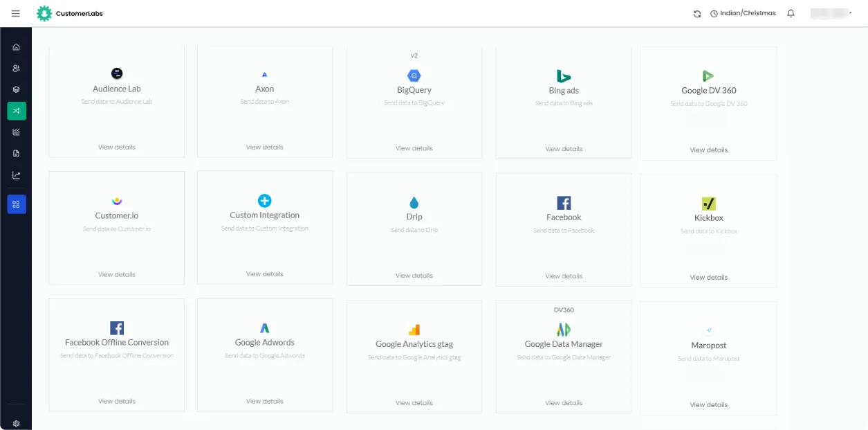Image resolution: width=868 pixels, height=430 pixels.
Task: View details of Kickbox
Action: click(709, 278)
